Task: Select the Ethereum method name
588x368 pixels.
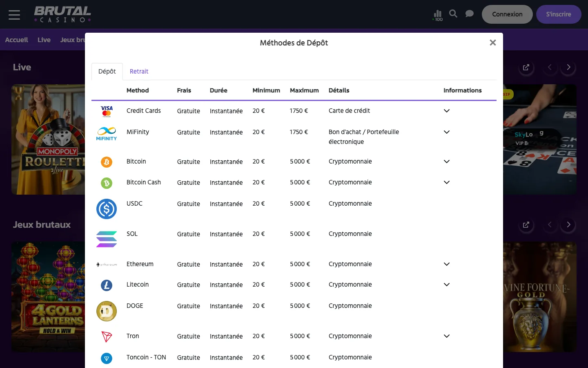Action: click(140, 264)
